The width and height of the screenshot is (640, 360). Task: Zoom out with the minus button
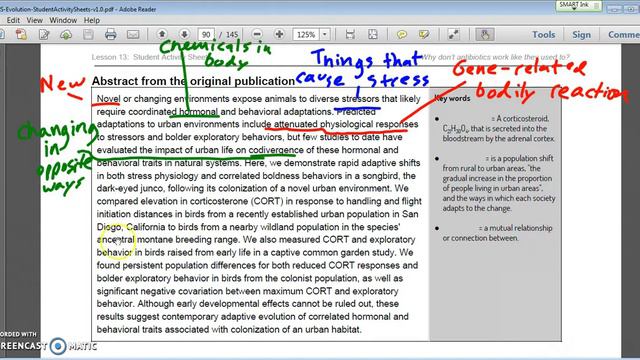point(257,34)
